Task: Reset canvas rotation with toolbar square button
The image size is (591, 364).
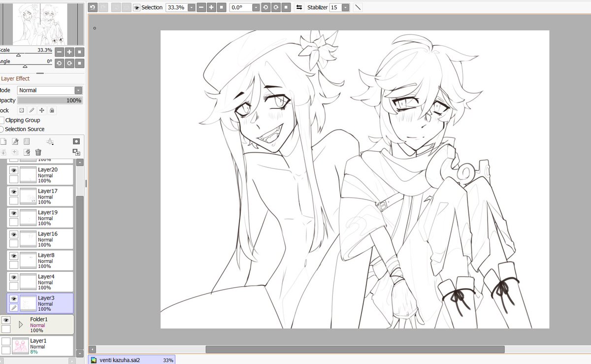Action: [x=286, y=7]
